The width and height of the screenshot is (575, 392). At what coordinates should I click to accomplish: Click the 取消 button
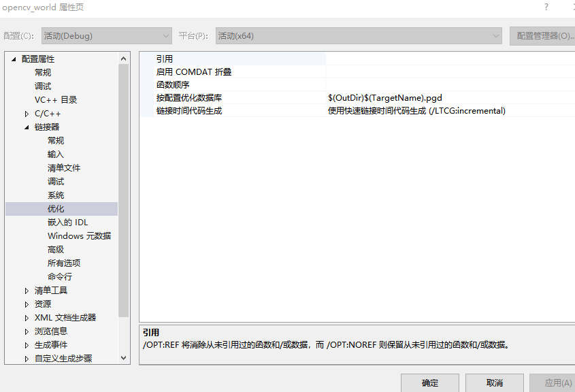click(494, 383)
